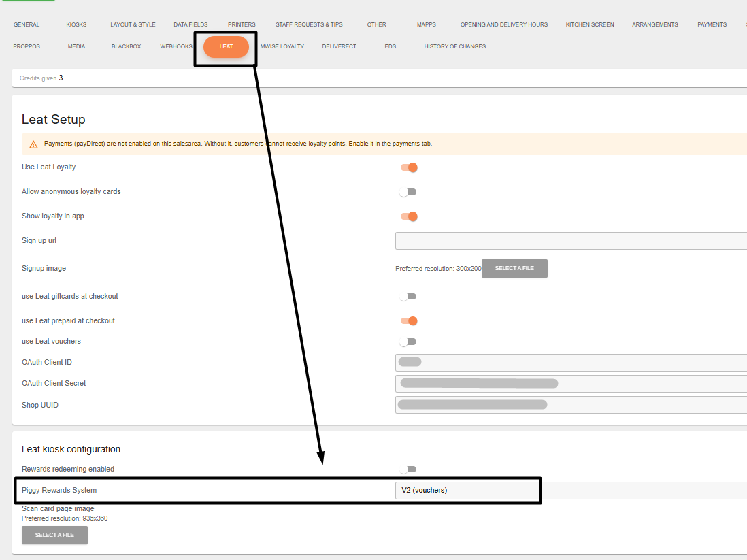Select the Other tab

point(376,24)
